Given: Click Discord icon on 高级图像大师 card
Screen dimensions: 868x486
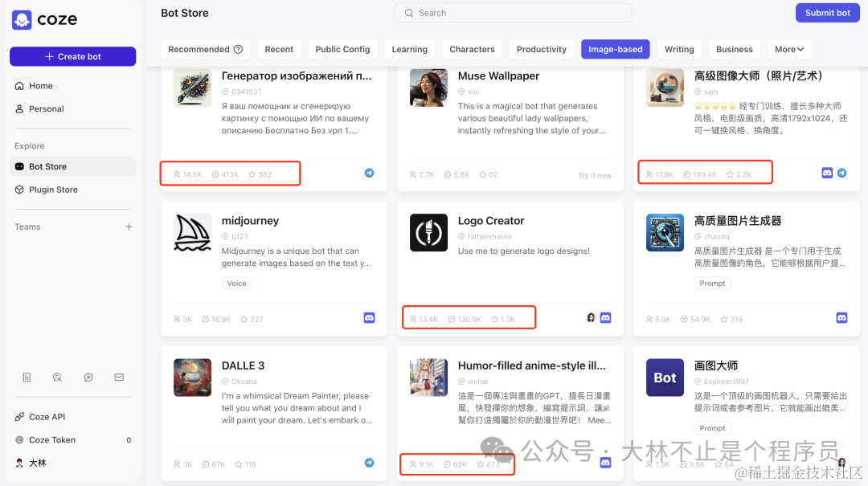Looking at the screenshot, I should (827, 174).
